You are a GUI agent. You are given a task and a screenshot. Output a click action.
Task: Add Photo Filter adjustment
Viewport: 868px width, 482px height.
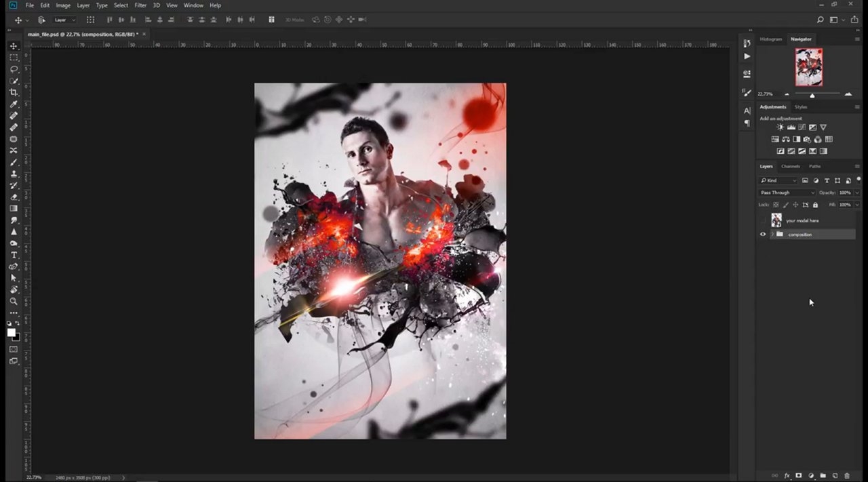coord(808,139)
